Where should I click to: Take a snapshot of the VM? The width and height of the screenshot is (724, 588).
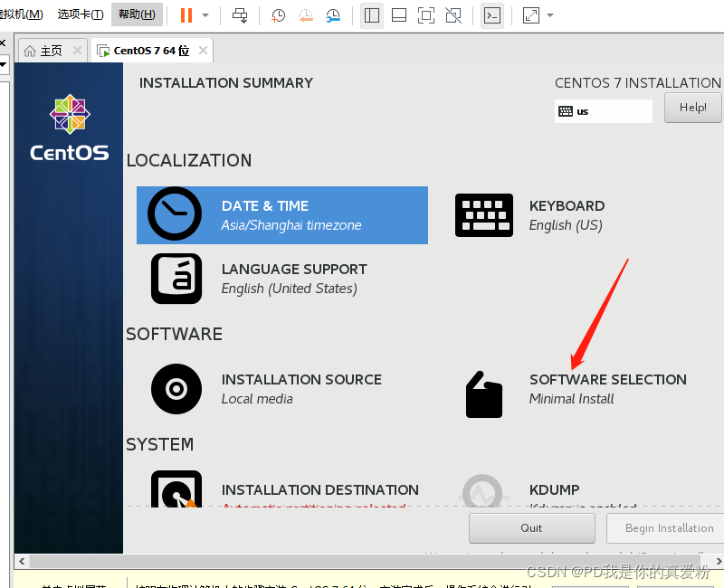point(278,15)
